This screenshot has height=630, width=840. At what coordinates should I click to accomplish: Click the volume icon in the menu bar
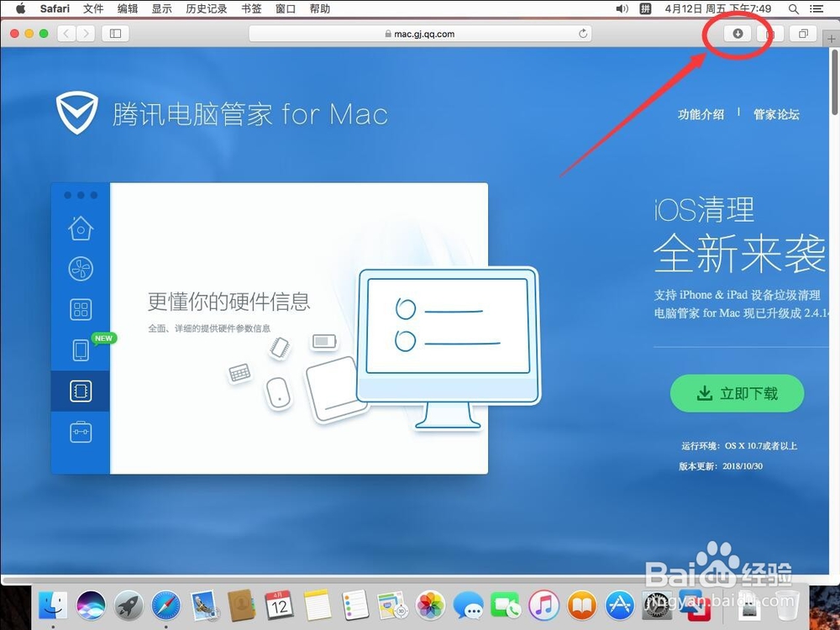click(622, 8)
